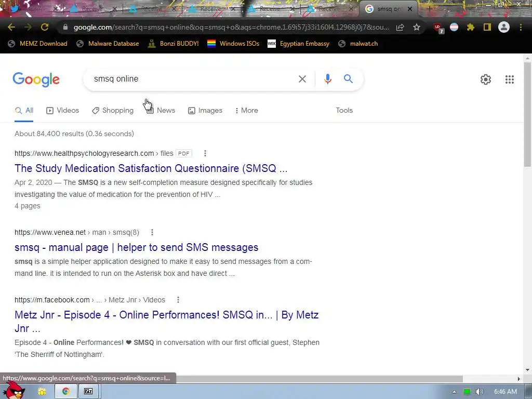Open options for the venea.net result
Screen dimensions: 532x399
click(x=152, y=232)
